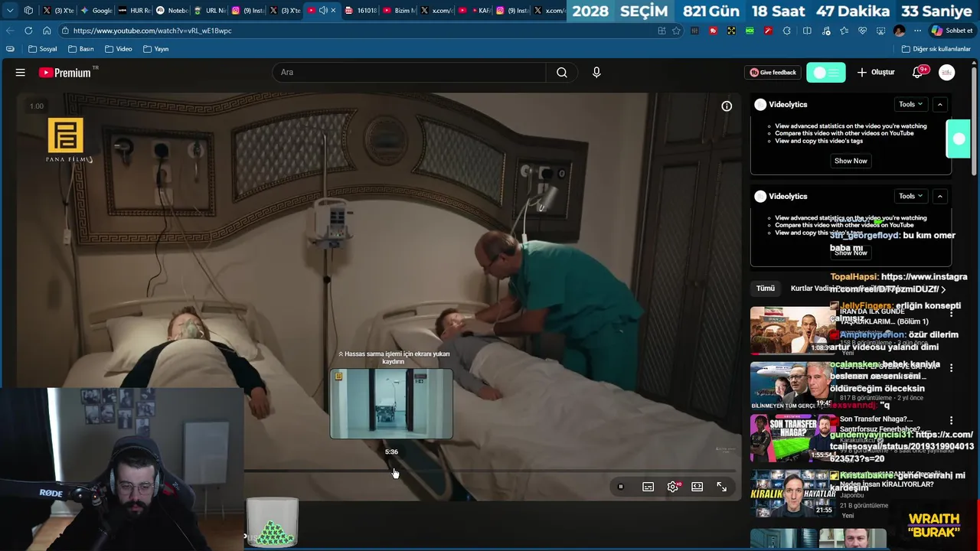Screen dimensions: 980x551
Task: Open browser extensions puzzle icon
Action: (x=787, y=31)
